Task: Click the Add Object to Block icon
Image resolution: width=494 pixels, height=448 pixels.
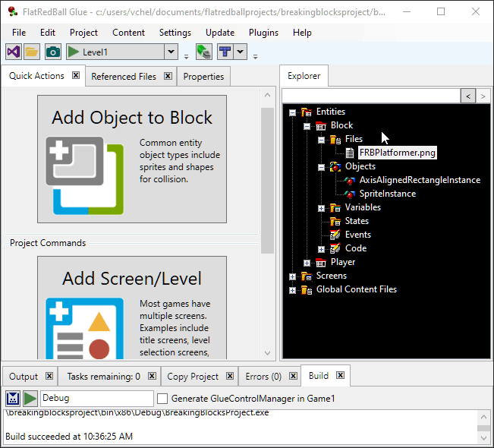Action: pyautogui.click(x=83, y=175)
